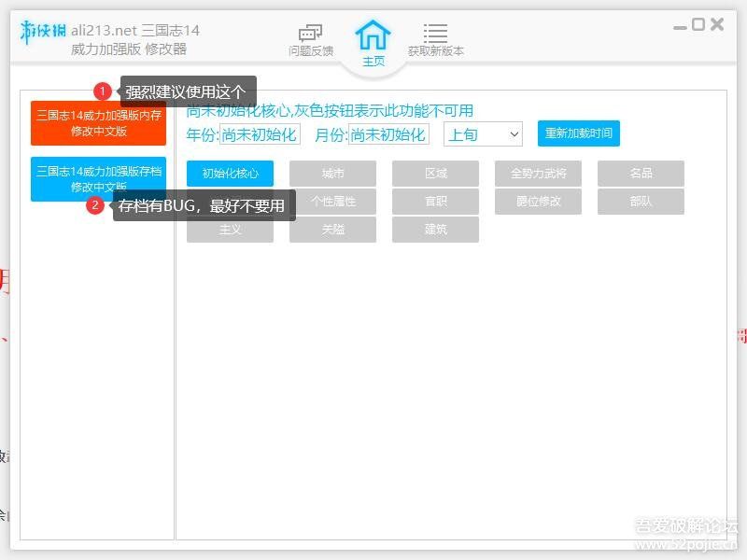Image resolution: width=747 pixels, height=560 pixels.
Task: Click the 月份 input field
Action: click(x=388, y=134)
